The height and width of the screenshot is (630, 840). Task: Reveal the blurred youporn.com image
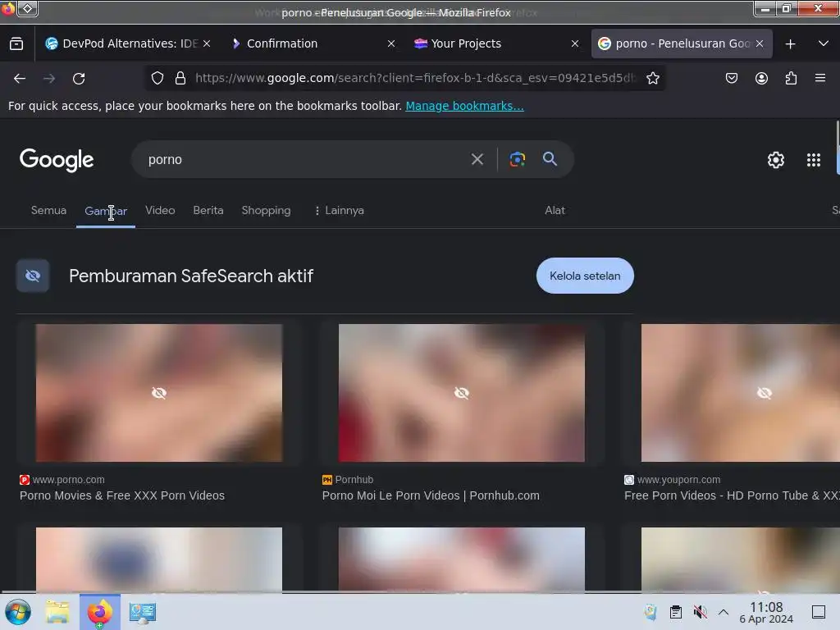741,393
